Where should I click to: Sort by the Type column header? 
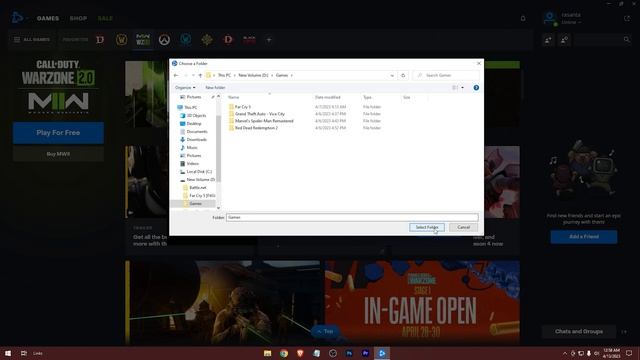(367, 98)
